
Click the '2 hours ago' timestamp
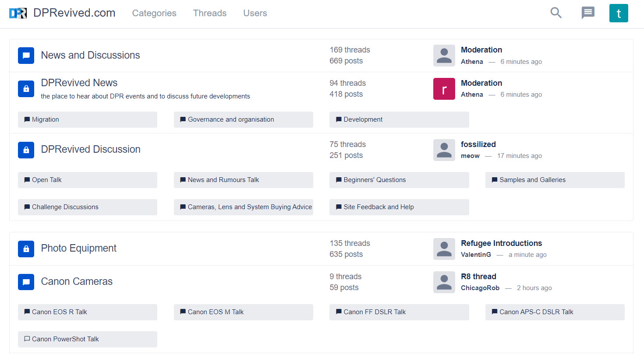click(x=534, y=288)
